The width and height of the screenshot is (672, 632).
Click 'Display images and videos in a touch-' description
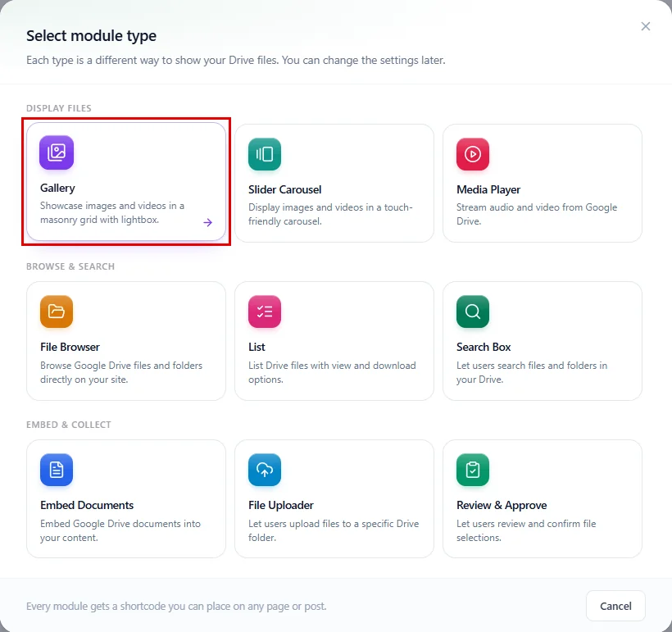(x=330, y=214)
